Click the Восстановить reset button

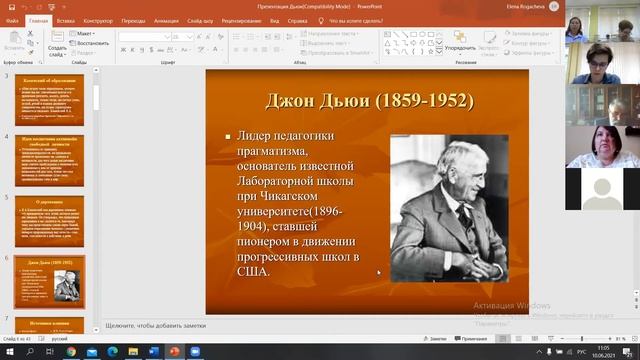coord(89,43)
